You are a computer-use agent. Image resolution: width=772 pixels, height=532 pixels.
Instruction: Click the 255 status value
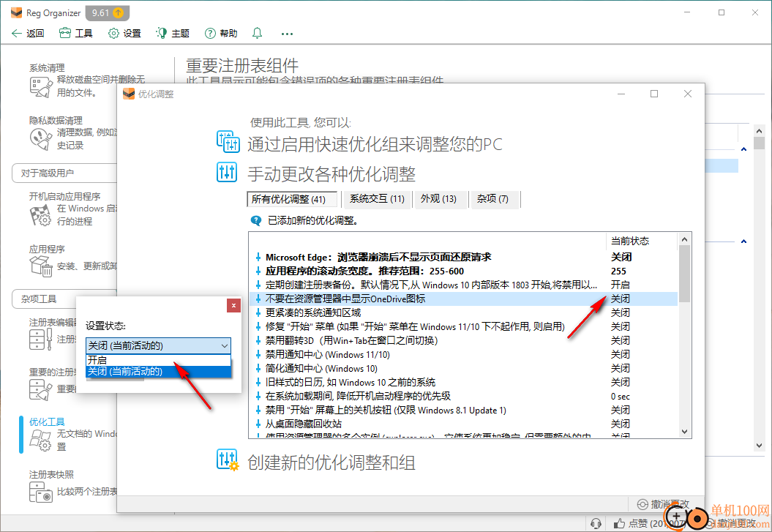pyautogui.click(x=618, y=271)
